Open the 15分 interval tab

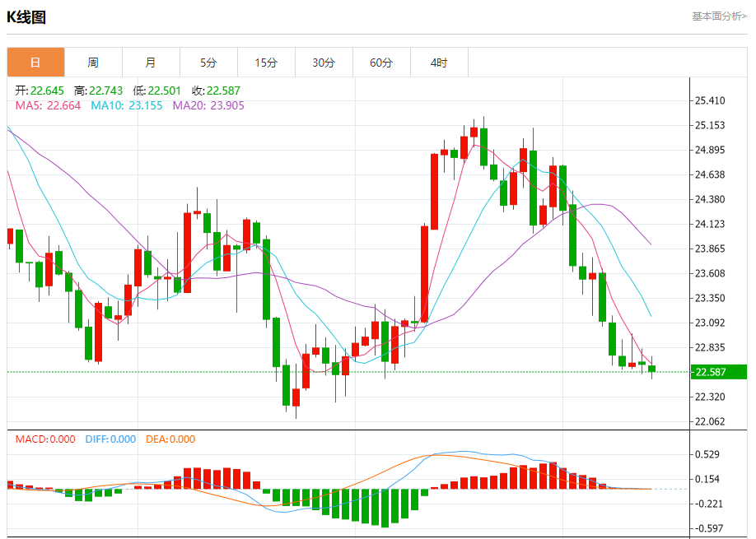point(266,63)
